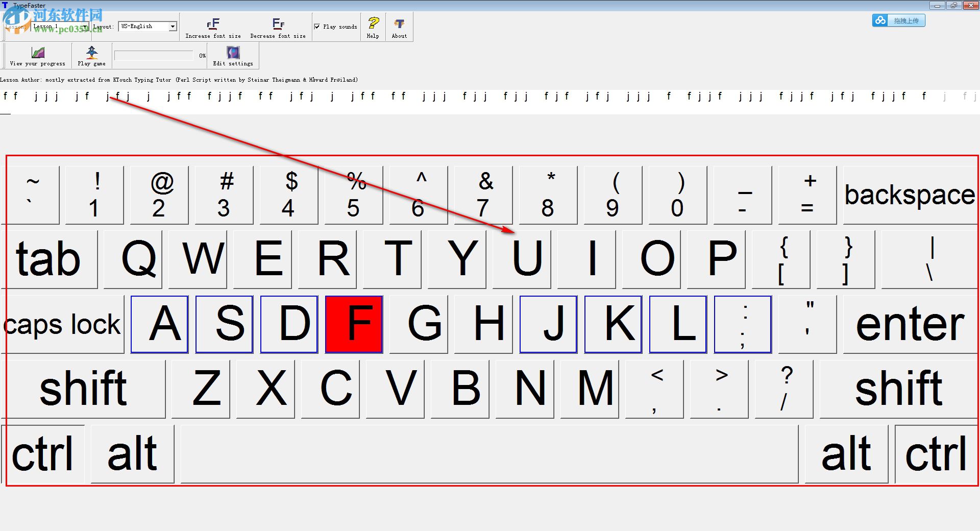Click the highlighted red F key

tap(354, 324)
